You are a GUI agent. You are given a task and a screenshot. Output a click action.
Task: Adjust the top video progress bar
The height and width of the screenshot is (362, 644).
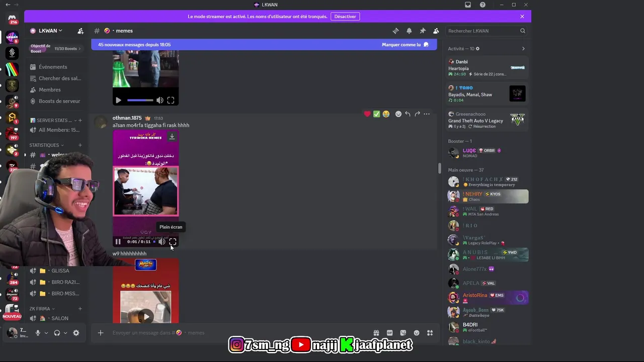click(140, 100)
